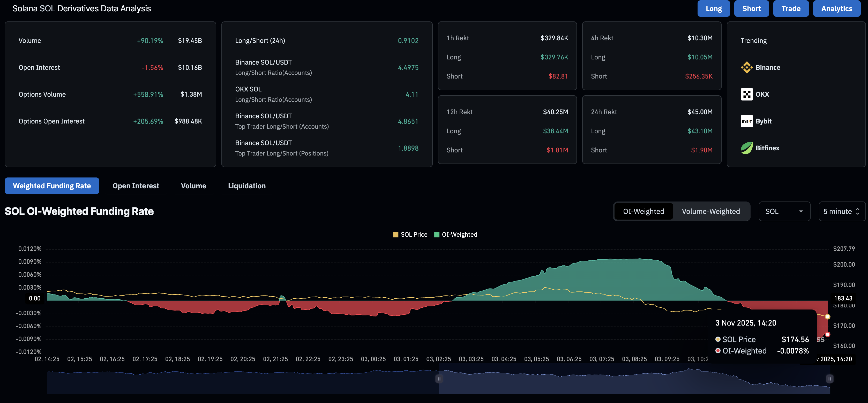Click the Bybit logo icon
Screen dimensions: 868x403
click(x=746, y=121)
